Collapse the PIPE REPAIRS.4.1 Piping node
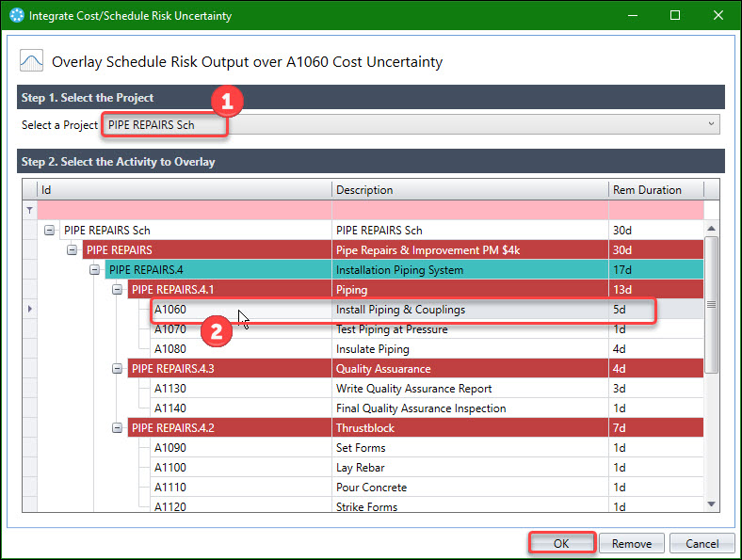 tap(117, 290)
